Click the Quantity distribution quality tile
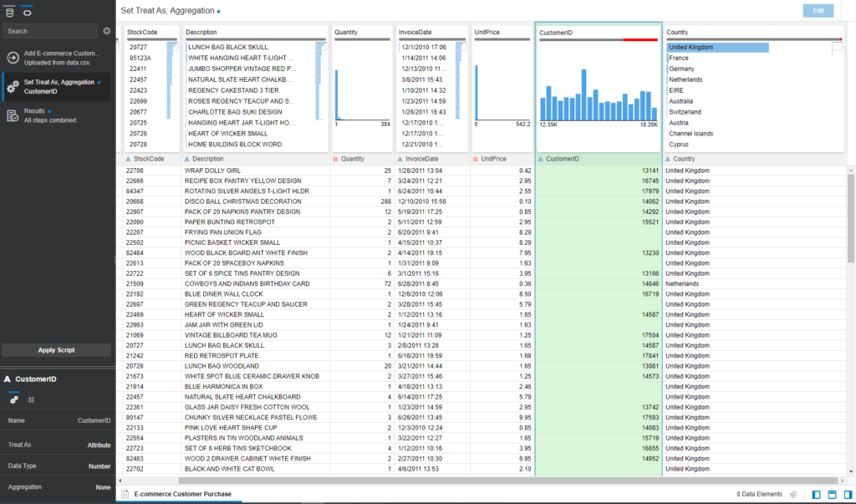Screen dimensions: 856x504 [x=363, y=89]
